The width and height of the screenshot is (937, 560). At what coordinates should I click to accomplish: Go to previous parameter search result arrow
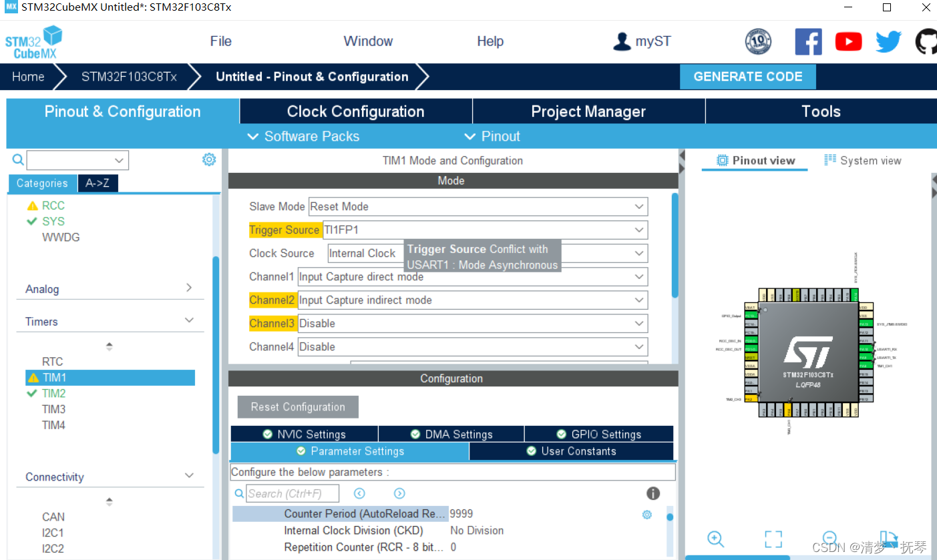click(359, 494)
